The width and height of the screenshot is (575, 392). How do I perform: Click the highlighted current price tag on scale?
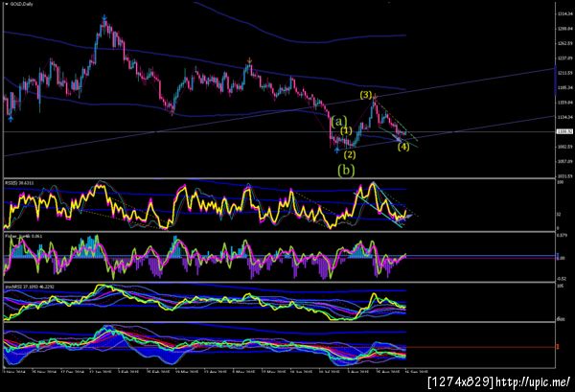click(564, 131)
